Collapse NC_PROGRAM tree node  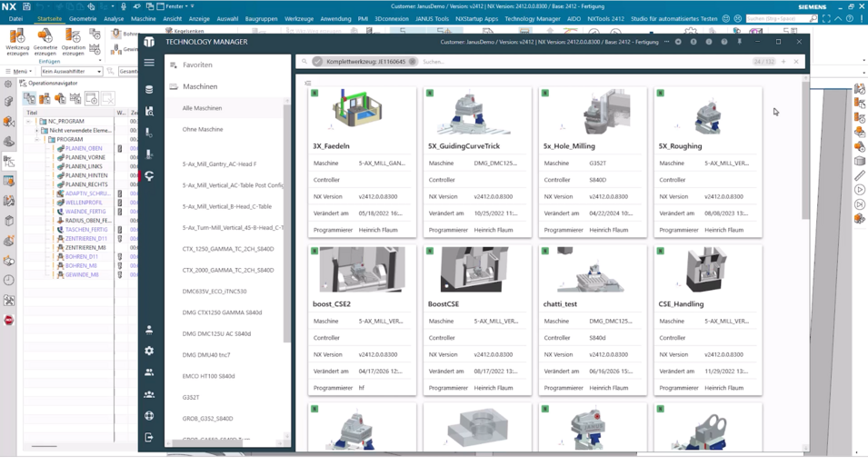coord(29,121)
